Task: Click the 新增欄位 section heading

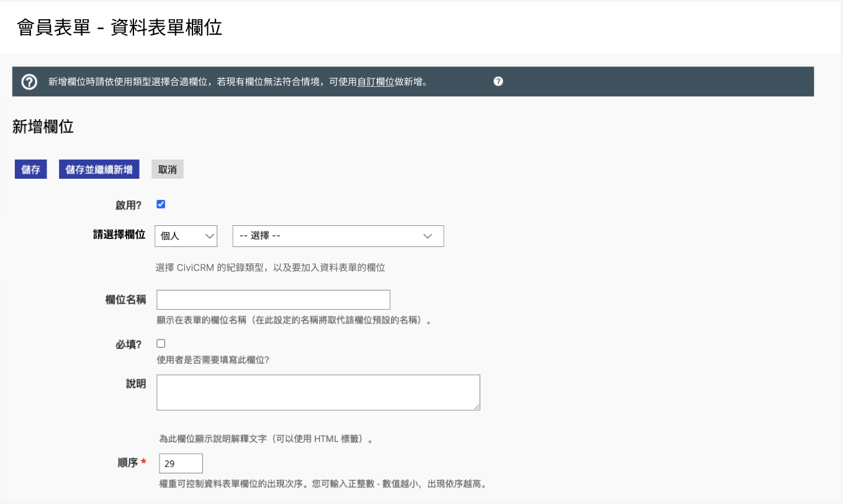Action: pyautogui.click(x=41, y=127)
